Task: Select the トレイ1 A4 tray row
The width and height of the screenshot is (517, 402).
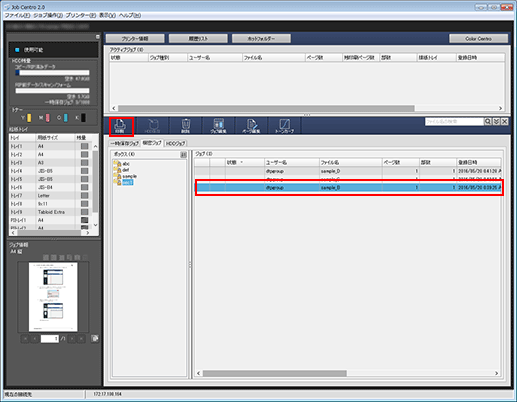Action: pos(50,146)
